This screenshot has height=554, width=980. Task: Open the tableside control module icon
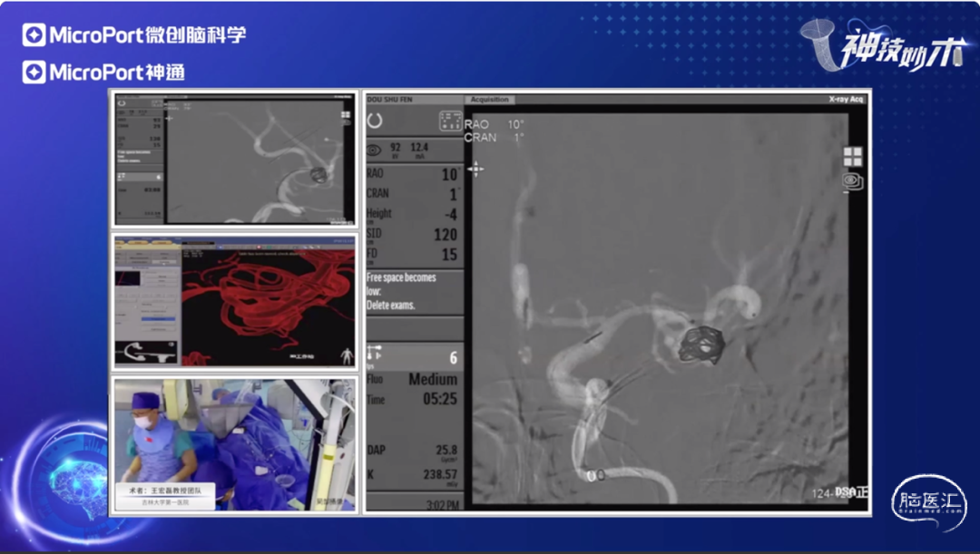(450, 121)
